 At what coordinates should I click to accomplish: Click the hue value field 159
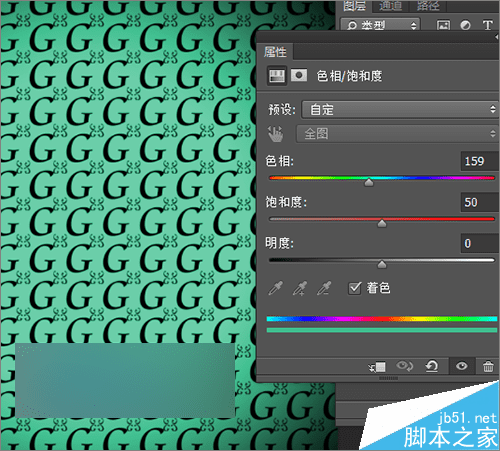[480, 161]
